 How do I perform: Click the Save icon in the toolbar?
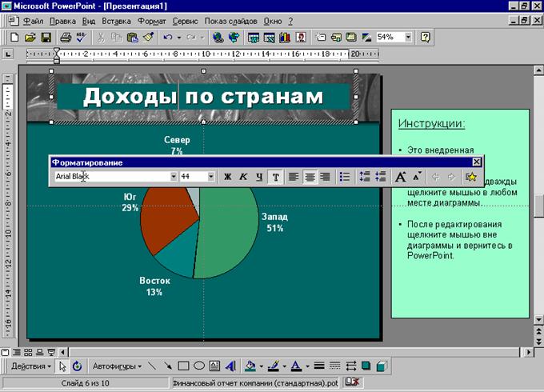tap(46, 38)
